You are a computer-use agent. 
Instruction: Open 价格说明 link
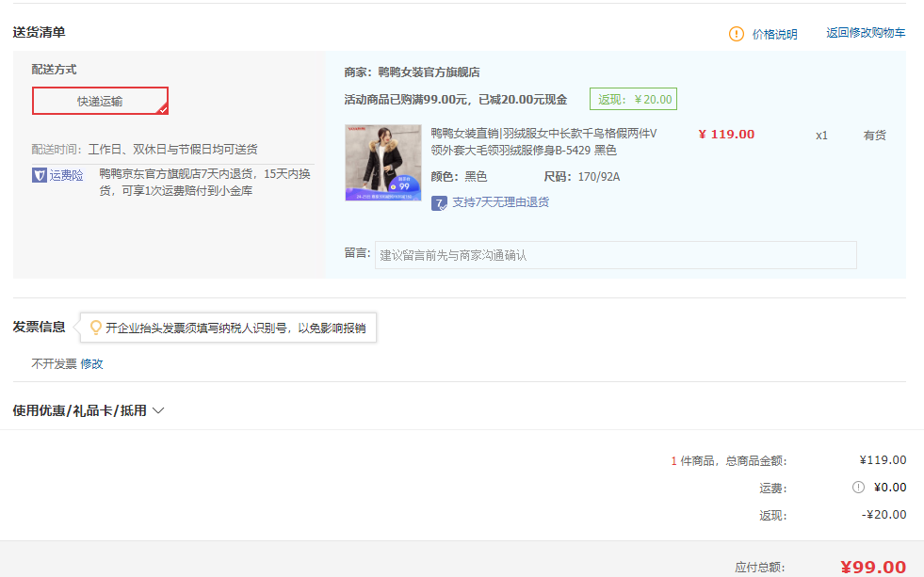(774, 34)
